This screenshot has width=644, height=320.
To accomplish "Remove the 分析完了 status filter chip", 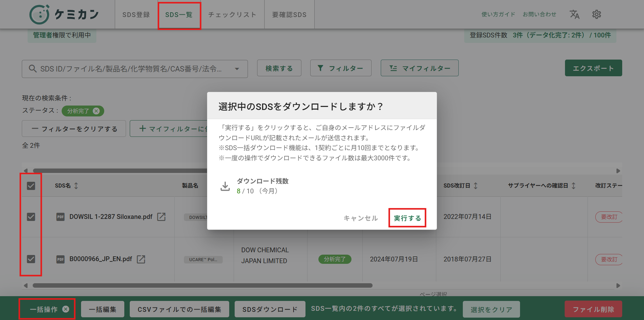I will coord(96,111).
